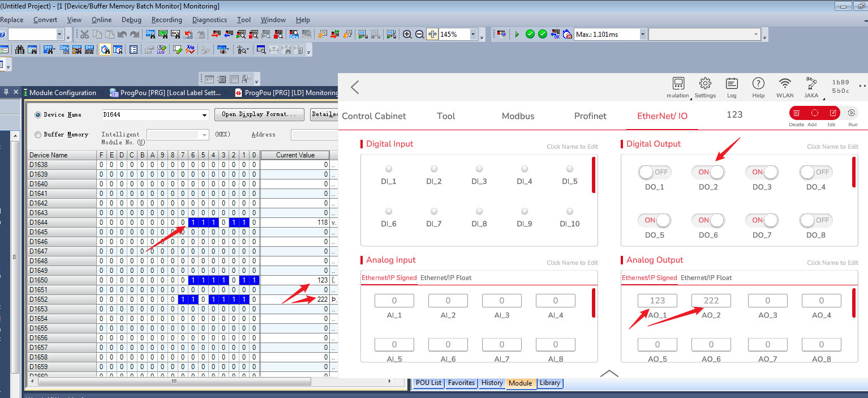Toggle the DO_1 output switch on

(x=654, y=172)
